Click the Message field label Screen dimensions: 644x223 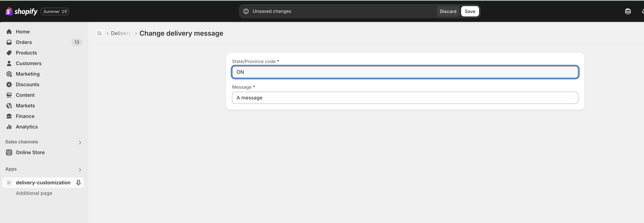tap(242, 87)
